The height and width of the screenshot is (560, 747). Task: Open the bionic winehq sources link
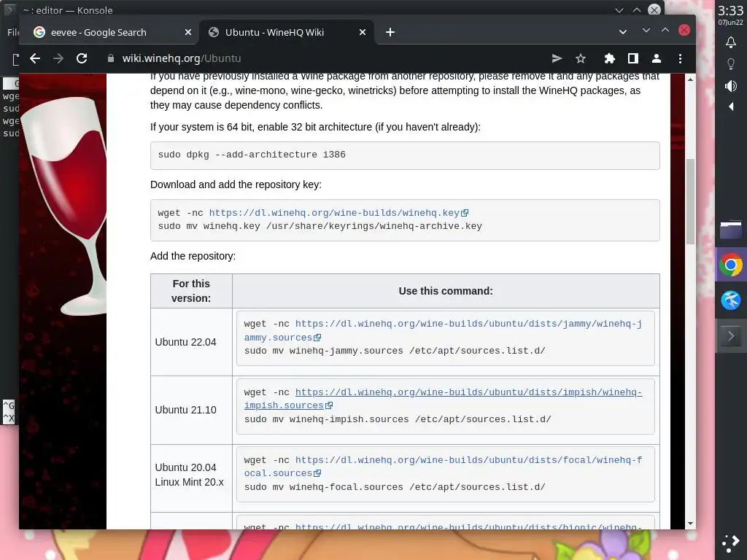tap(468, 526)
